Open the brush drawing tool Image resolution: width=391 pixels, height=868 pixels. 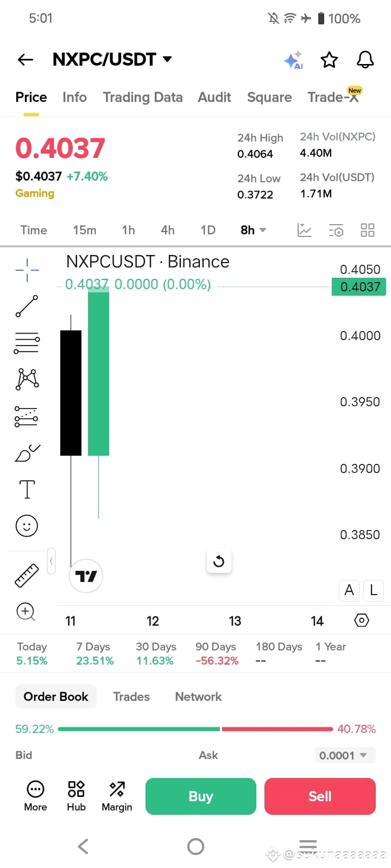pos(27,453)
